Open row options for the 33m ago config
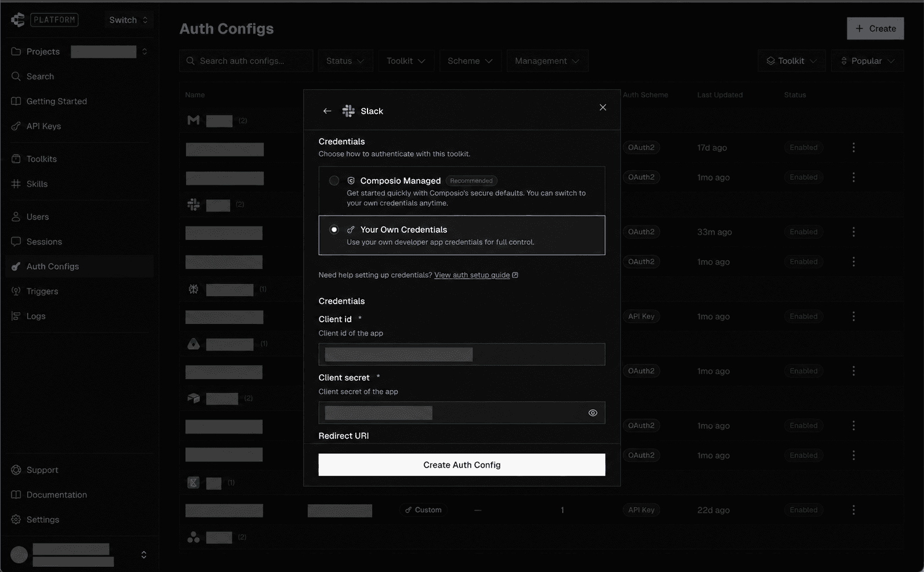This screenshot has height=572, width=924. pyautogui.click(x=853, y=232)
